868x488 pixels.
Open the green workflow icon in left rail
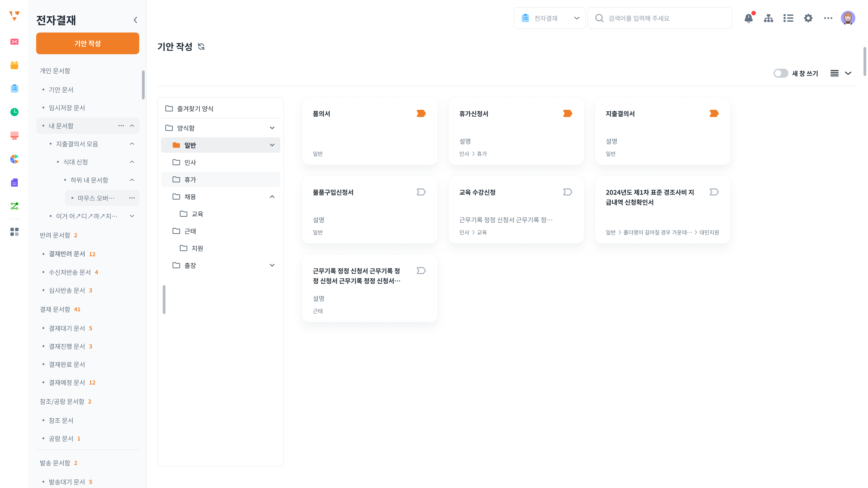14,206
